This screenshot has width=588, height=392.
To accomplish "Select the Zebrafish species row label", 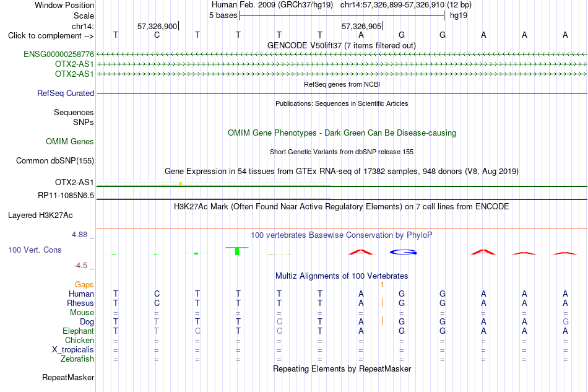I will pos(77,359).
